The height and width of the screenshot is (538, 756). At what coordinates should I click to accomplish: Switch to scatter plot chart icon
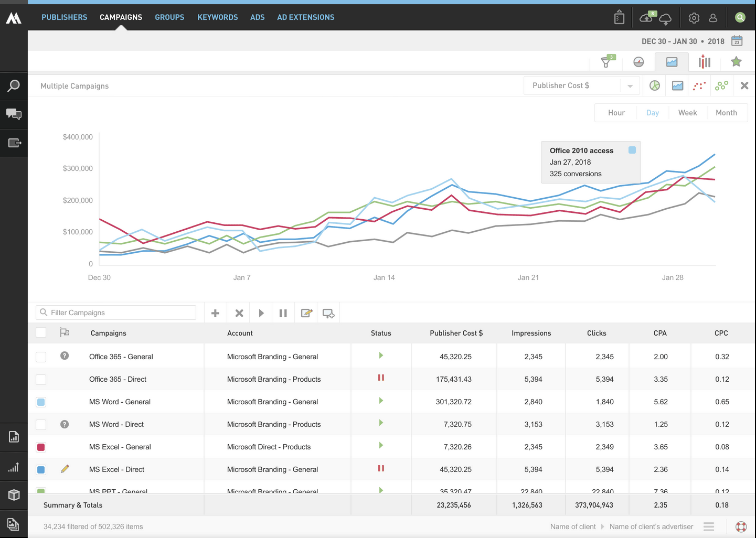(x=699, y=85)
